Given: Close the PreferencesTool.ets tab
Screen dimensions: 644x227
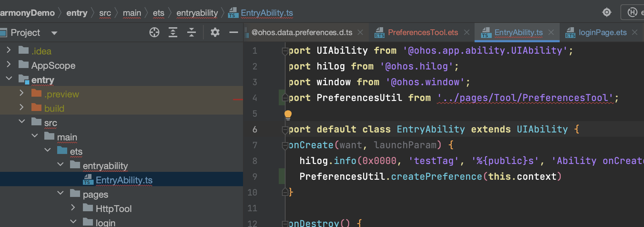Looking at the screenshot, I should click(467, 33).
